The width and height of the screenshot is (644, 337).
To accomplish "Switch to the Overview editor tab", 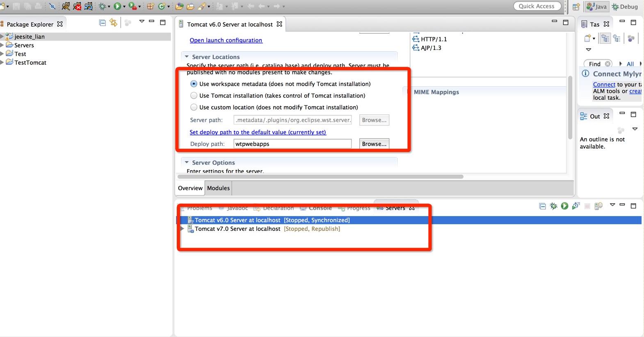I will click(x=190, y=188).
